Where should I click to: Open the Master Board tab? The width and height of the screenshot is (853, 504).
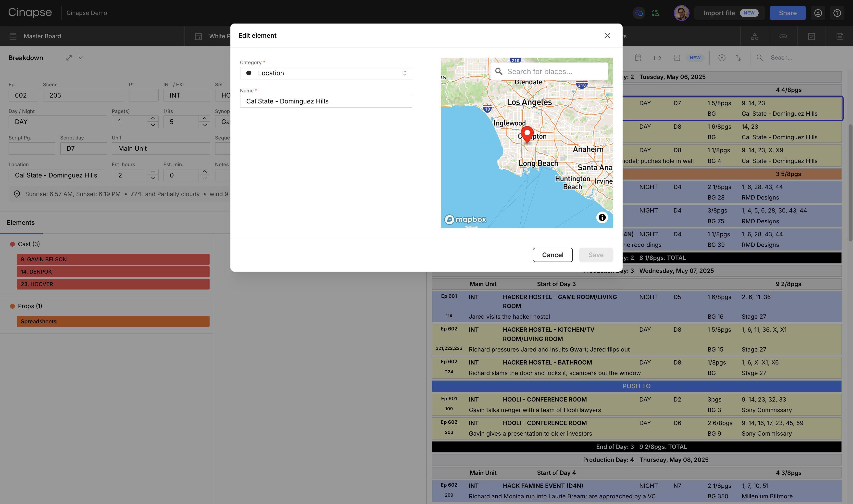pyautogui.click(x=42, y=36)
